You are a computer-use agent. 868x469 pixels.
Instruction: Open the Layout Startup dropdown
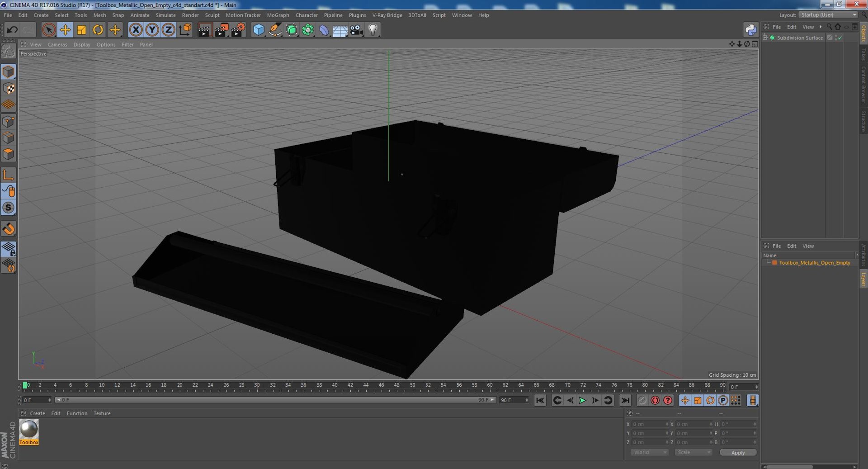[828, 15]
